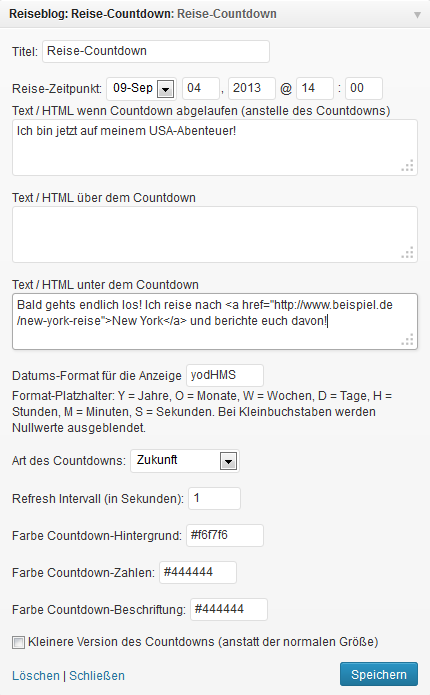Enable the Kleinere Version des Countdowns checkbox
The height and width of the screenshot is (695, 430).
tap(18, 642)
